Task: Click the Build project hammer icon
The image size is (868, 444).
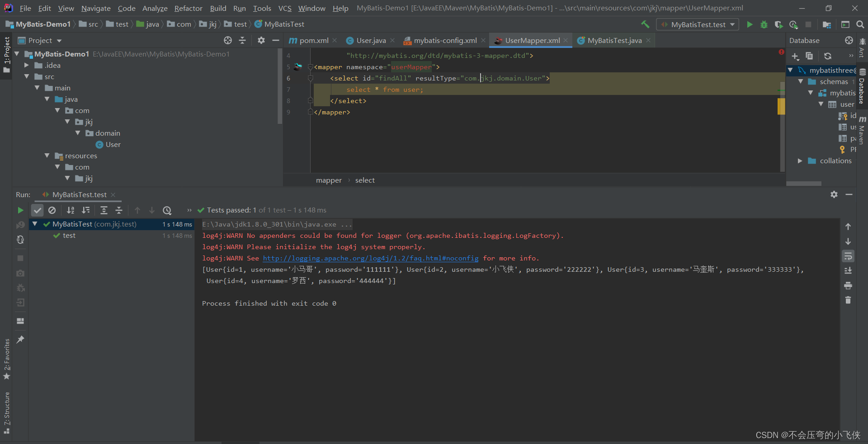Action: 645,24
